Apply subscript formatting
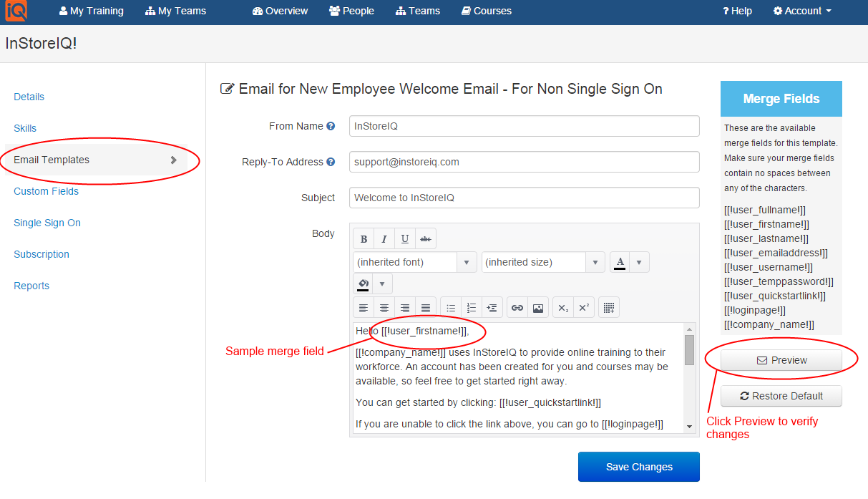The height and width of the screenshot is (499, 868). [x=563, y=308]
